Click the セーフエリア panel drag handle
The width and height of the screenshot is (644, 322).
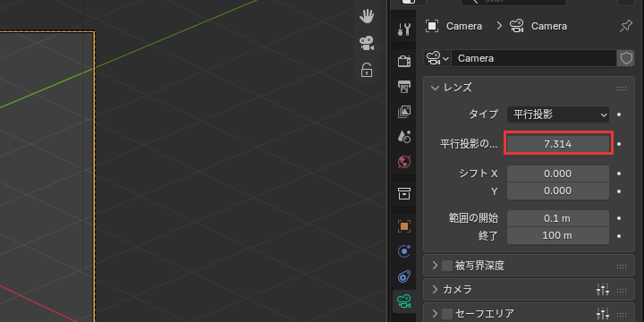point(622,315)
